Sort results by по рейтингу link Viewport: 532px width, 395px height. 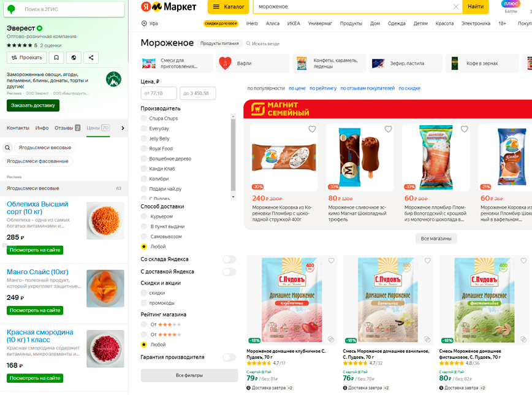pos(322,88)
